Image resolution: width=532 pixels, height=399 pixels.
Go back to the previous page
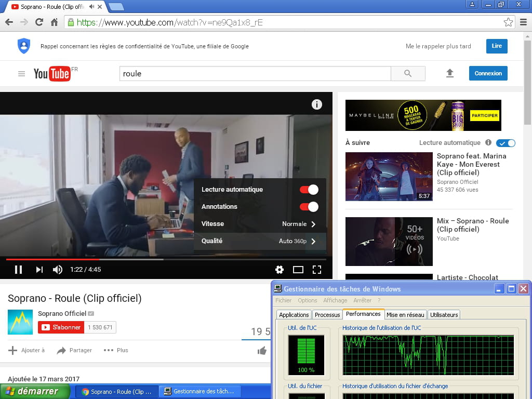tap(9, 22)
